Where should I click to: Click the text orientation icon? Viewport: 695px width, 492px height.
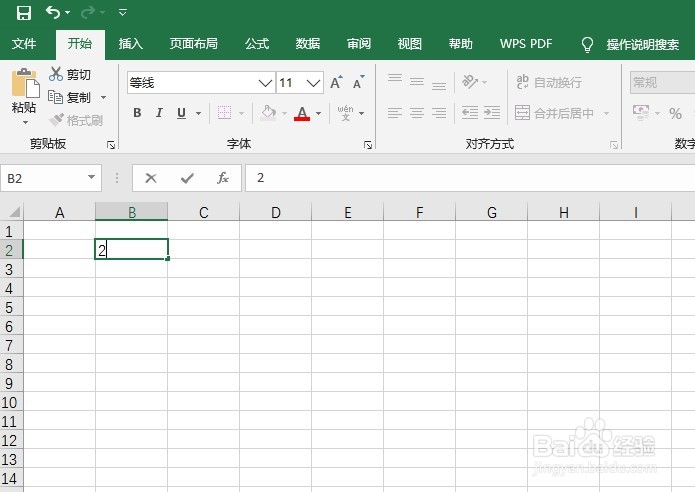[470, 82]
